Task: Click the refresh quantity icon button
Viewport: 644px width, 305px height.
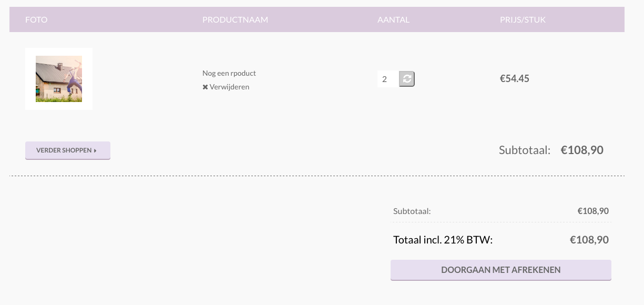Action: (407, 79)
